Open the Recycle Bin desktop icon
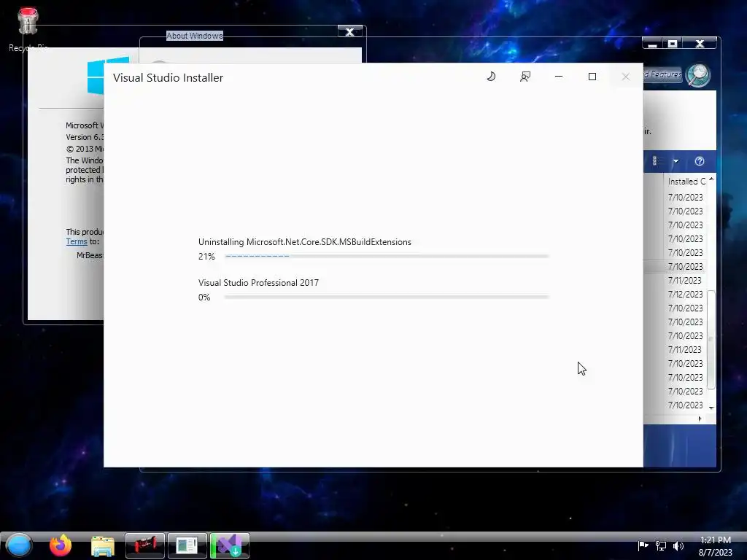 coord(28,29)
